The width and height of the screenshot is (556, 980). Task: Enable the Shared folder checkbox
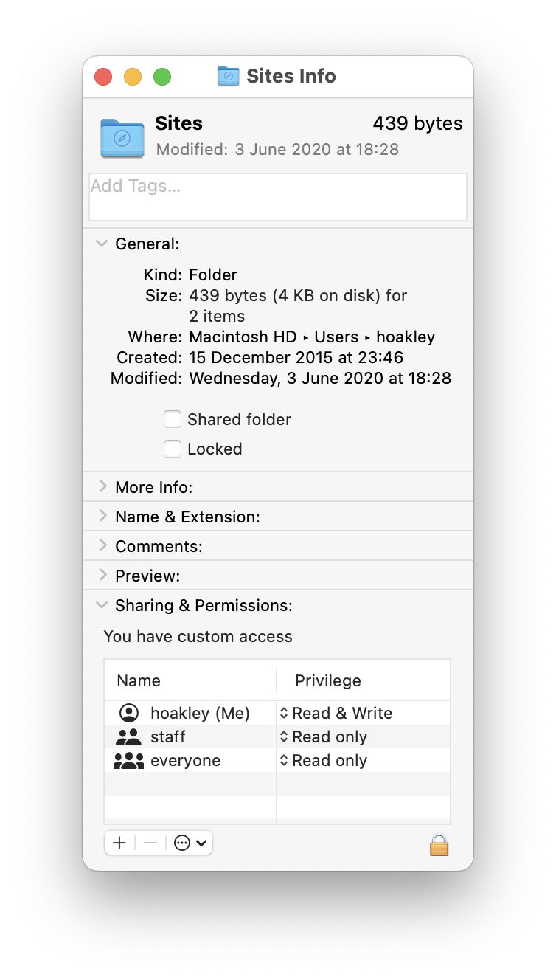pos(172,419)
